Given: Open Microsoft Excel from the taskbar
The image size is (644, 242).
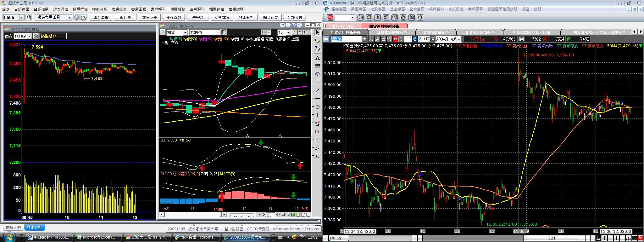Looking at the screenshot, I should [99, 237].
